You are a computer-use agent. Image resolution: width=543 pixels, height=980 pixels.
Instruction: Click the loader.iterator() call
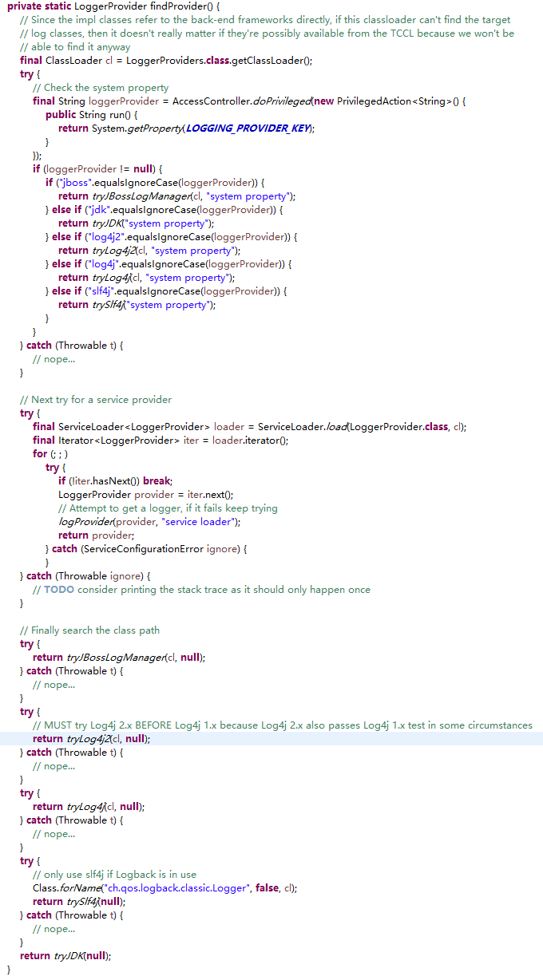251,441
